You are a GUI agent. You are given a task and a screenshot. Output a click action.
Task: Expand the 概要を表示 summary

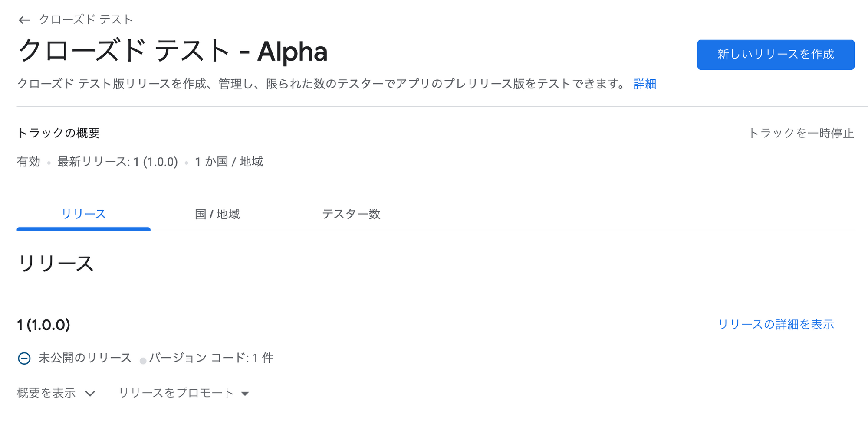[46, 393]
